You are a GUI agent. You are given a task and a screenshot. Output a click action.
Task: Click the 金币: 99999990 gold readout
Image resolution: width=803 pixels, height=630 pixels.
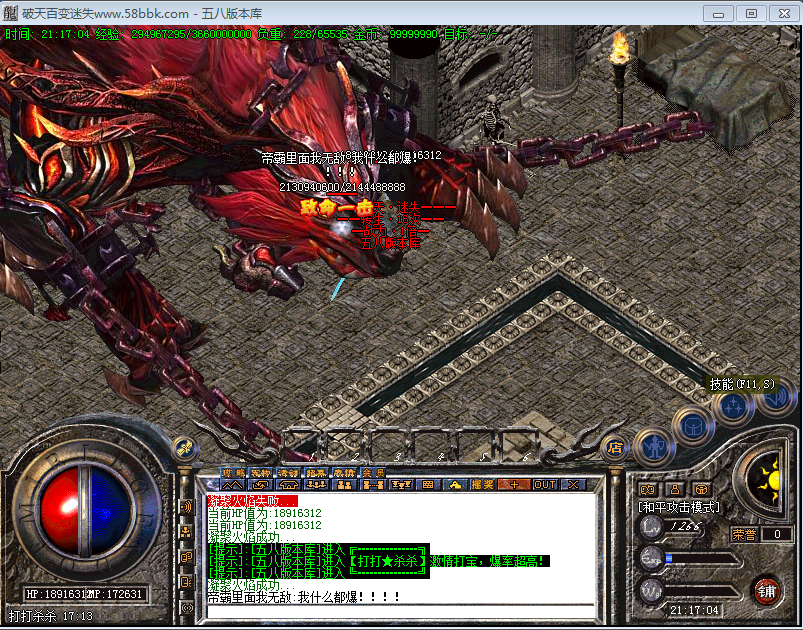click(x=395, y=34)
